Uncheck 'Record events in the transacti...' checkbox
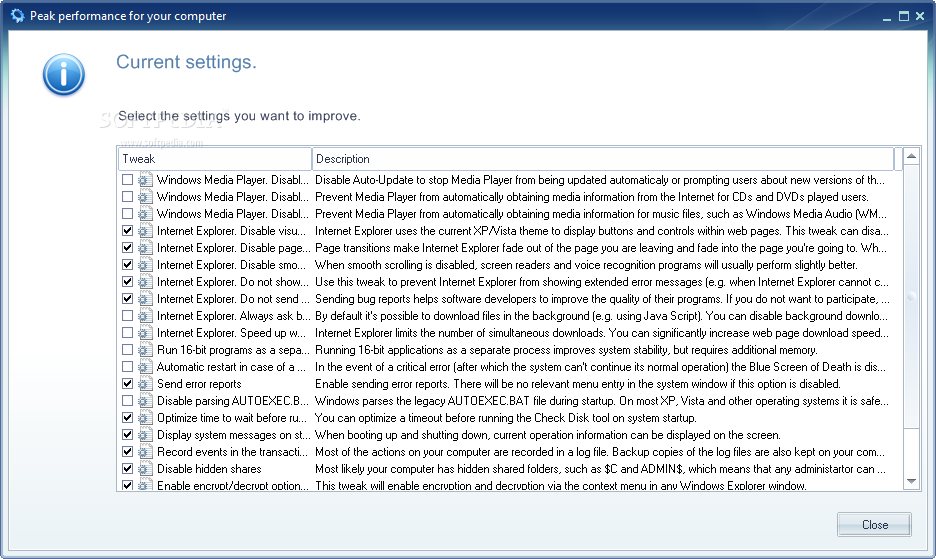Viewport: 936px width, 559px height. click(x=127, y=452)
